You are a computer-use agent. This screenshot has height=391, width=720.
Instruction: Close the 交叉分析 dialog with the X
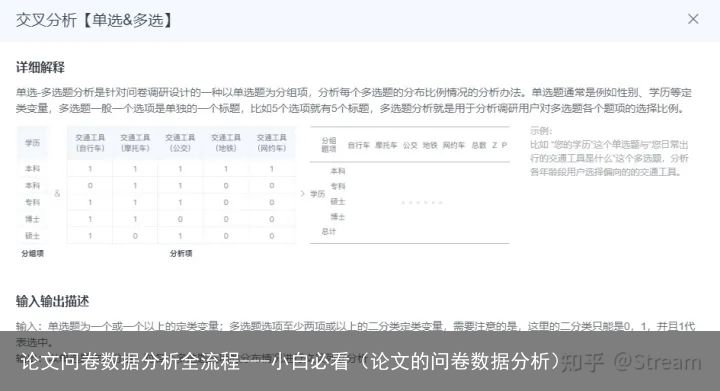tap(693, 19)
